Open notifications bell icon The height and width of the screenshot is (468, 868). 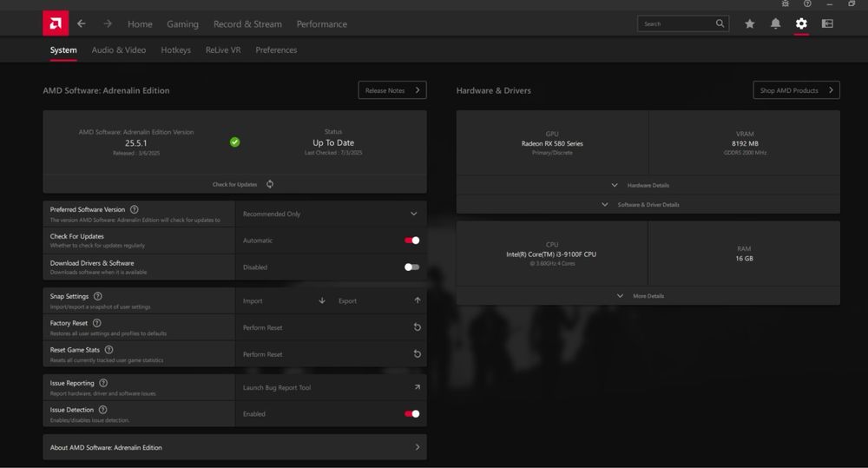tap(775, 23)
